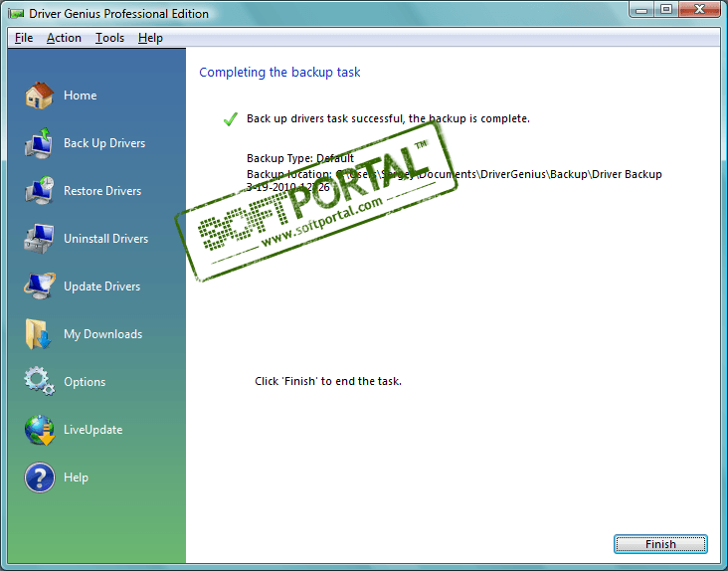Select Update Drivers label
This screenshot has width=728, height=571.
coord(102,286)
